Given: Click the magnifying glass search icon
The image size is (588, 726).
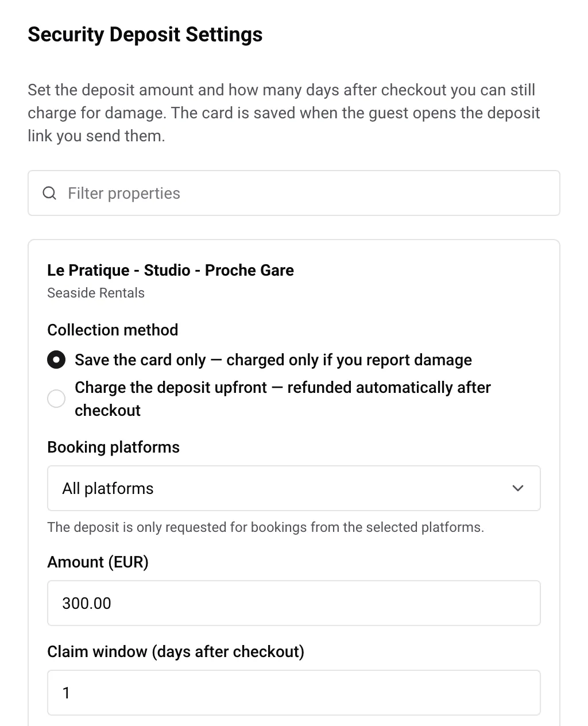Looking at the screenshot, I should [50, 193].
